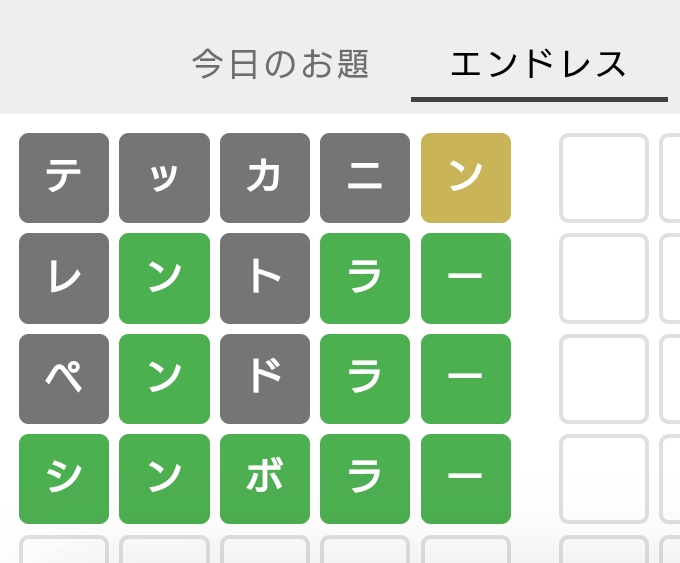Click the gray カ tile
This screenshot has width=680, height=563.
(265, 178)
